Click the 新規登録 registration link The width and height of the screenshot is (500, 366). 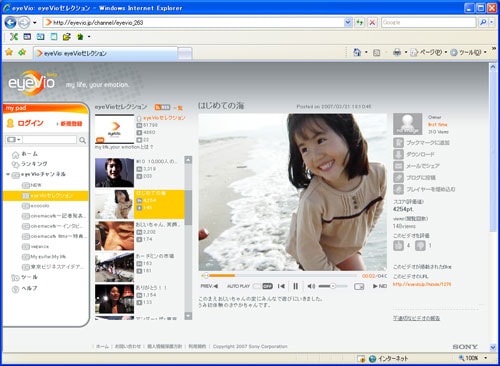pos(70,124)
